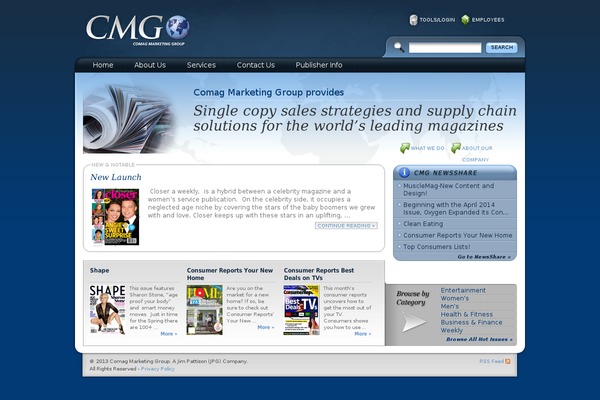
Task: Click the CMG globe logo
Action: (138, 30)
